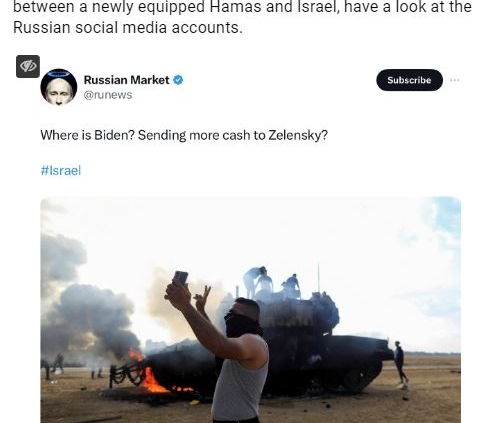Click the masked man taking a selfie
Viewport: 497px width, 423px height.
[x=227, y=350]
